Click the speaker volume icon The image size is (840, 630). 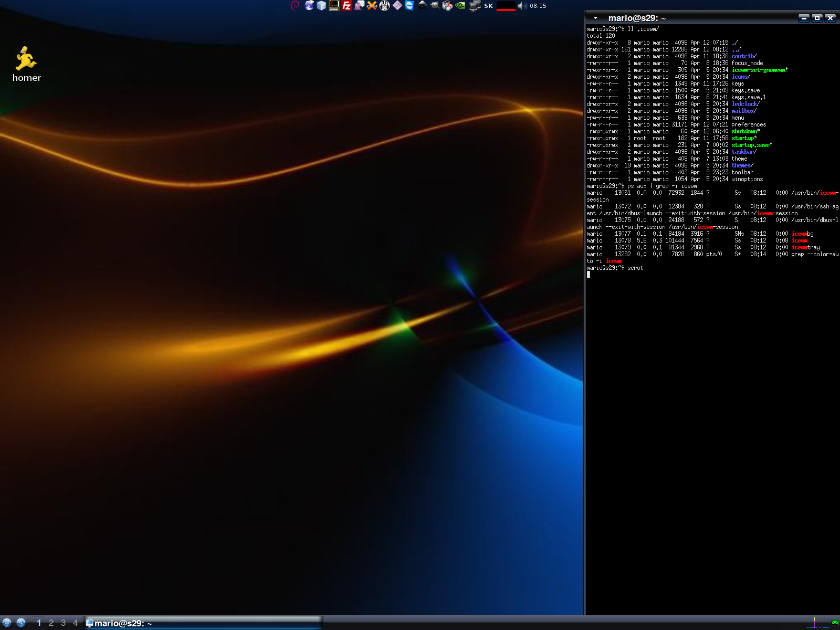click(522, 6)
